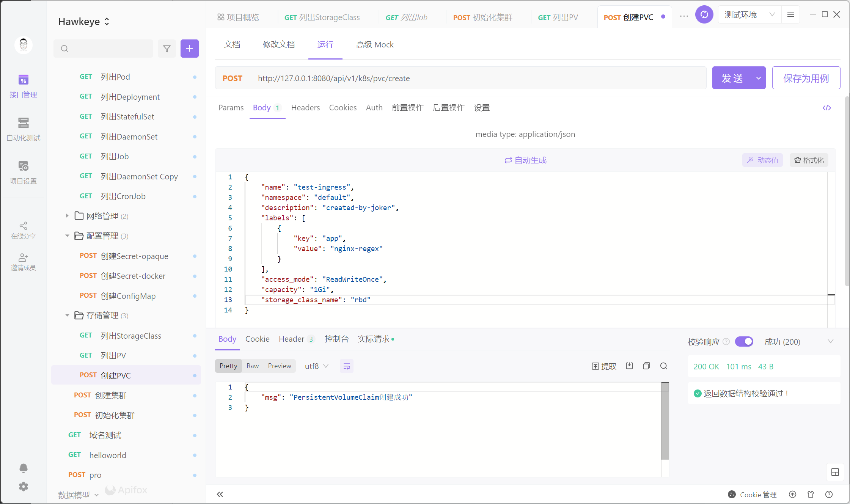Click 保存为用例 button
Viewport: 850px width, 504px height.
click(806, 78)
